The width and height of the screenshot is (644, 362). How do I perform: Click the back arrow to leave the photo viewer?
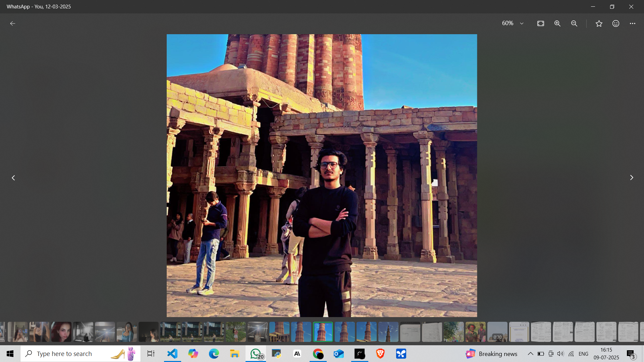point(12,23)
